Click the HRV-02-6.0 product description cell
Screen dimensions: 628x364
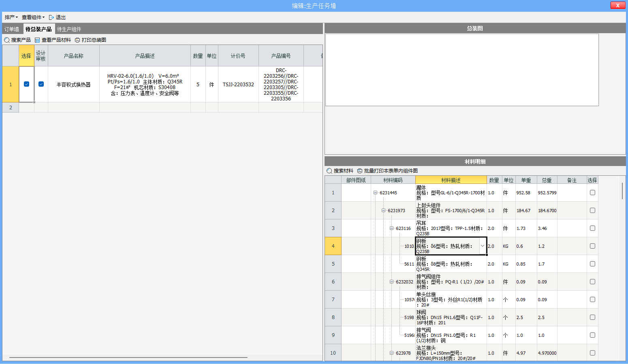click(145, 84)
